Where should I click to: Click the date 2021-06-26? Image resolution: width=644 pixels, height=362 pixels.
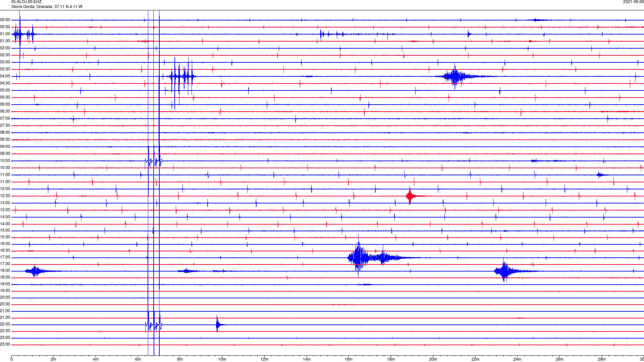[x=633, y=2]
